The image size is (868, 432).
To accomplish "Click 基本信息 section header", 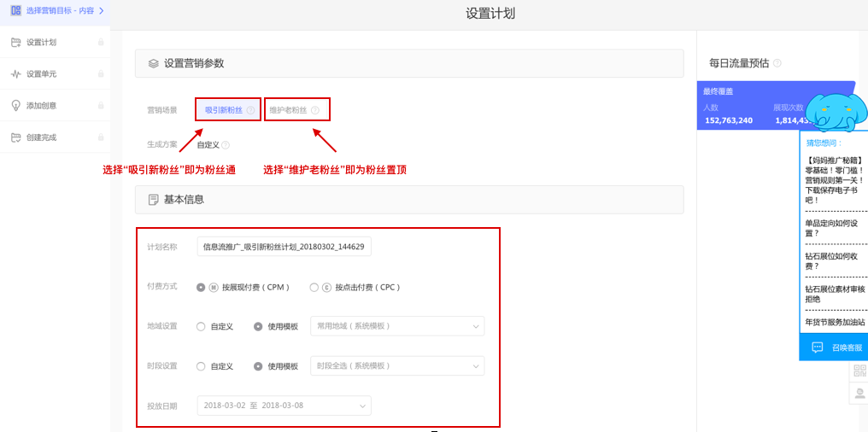I will point(409,200).
